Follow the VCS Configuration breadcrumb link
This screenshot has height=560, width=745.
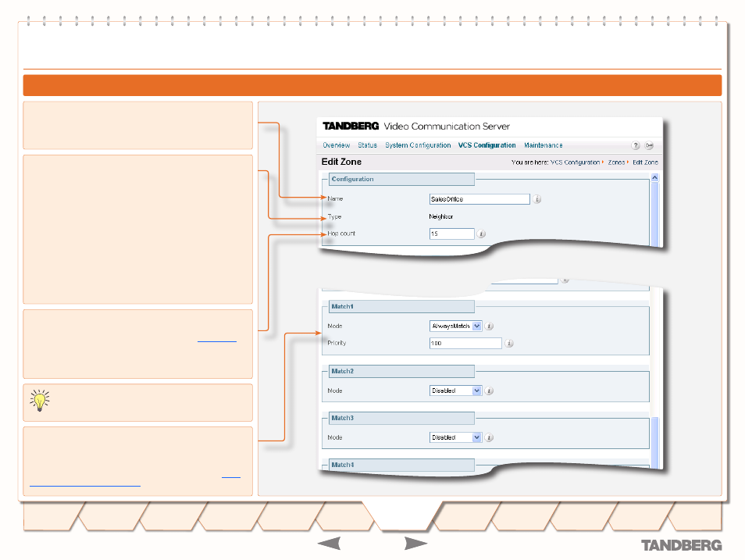(x=576, y=162)
